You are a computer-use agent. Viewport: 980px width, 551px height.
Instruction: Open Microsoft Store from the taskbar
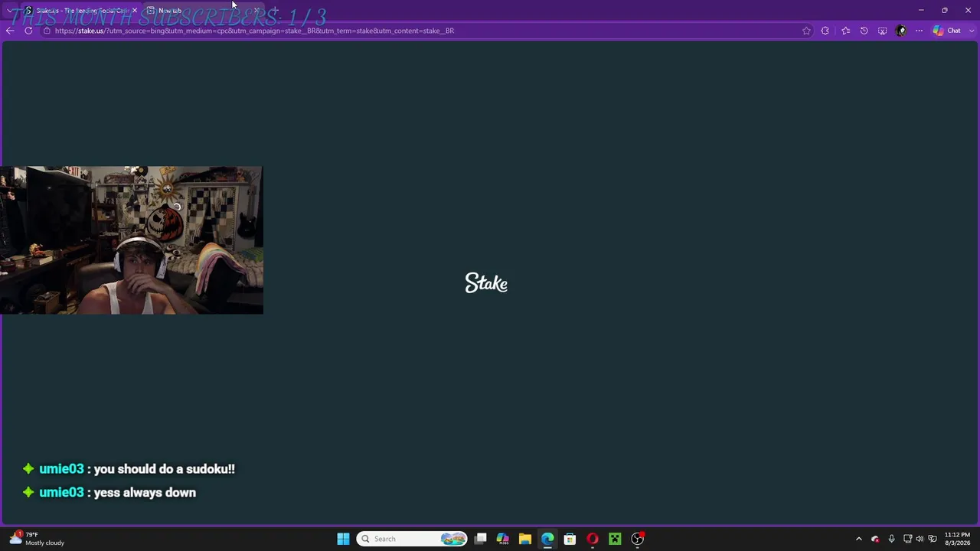(x=570, y=539)
